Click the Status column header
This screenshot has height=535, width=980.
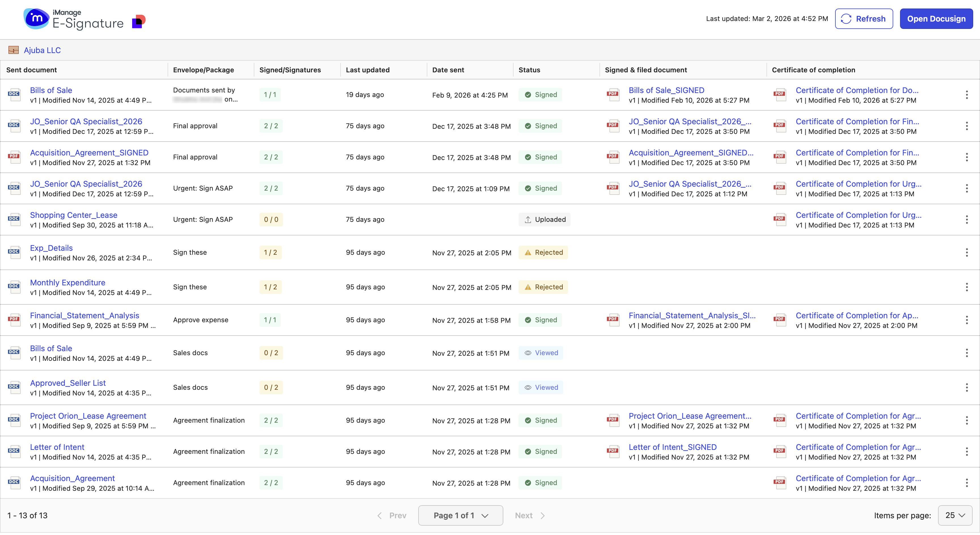point(529,70)
